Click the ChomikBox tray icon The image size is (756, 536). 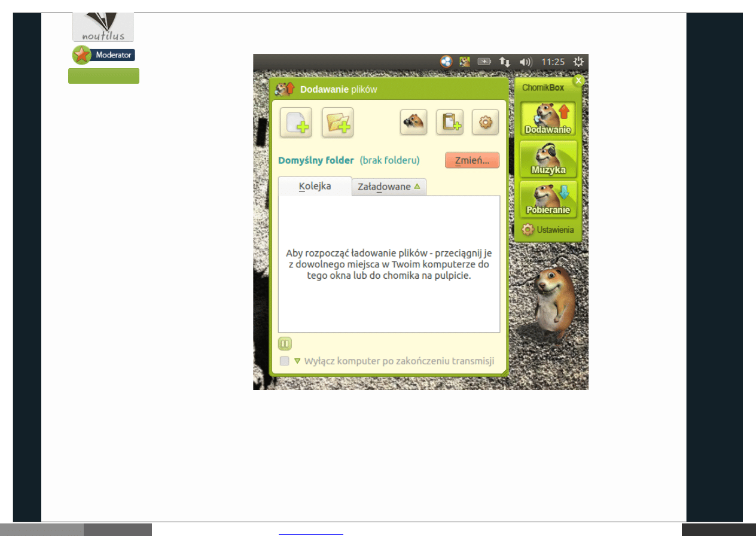point(464,62)
